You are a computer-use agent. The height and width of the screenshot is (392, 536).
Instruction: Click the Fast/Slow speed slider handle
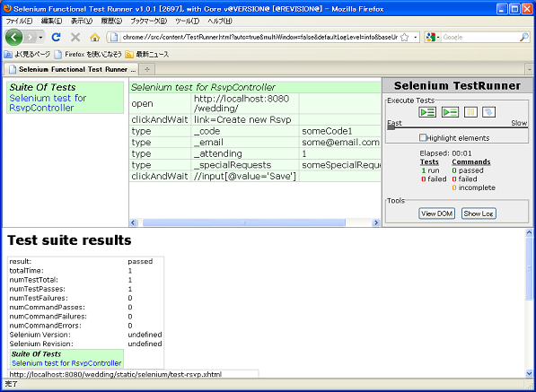tap(391, 127)
